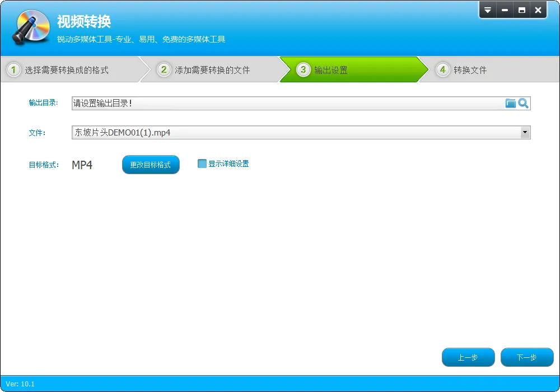Viewport: 560px width, 392px height.
Task: Click the disc and flashlight app logo
Action: pos(31,27)
